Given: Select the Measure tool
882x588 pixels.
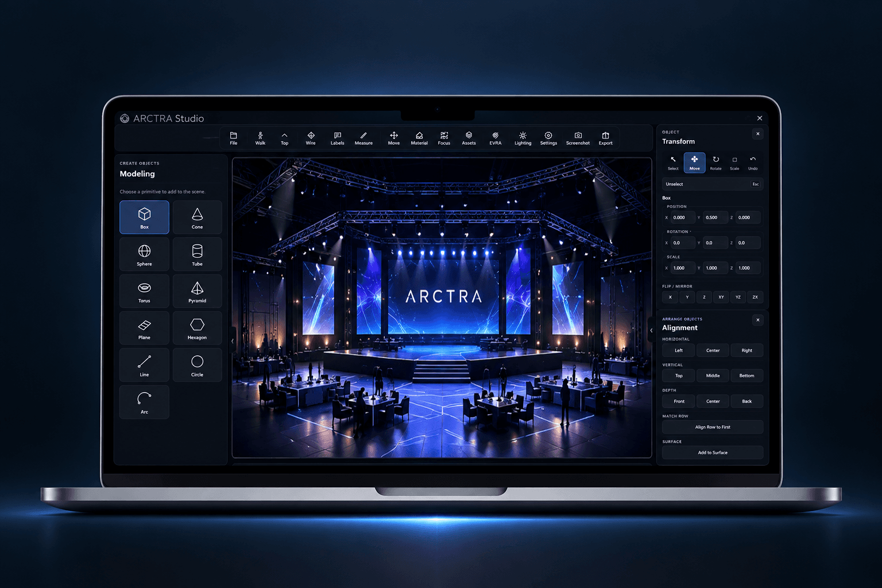Looking at the screenshot, I should click(363, 138).
